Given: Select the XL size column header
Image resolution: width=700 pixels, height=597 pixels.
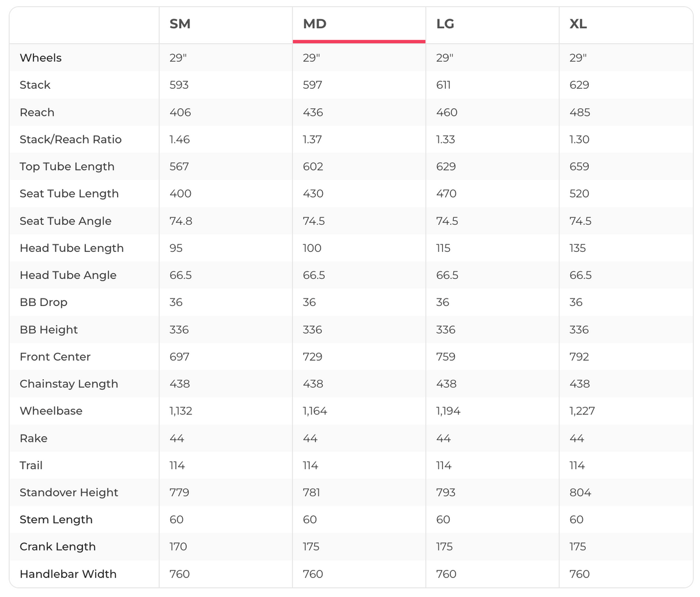Looking at the screenshot, I should [x=578, y=24].
